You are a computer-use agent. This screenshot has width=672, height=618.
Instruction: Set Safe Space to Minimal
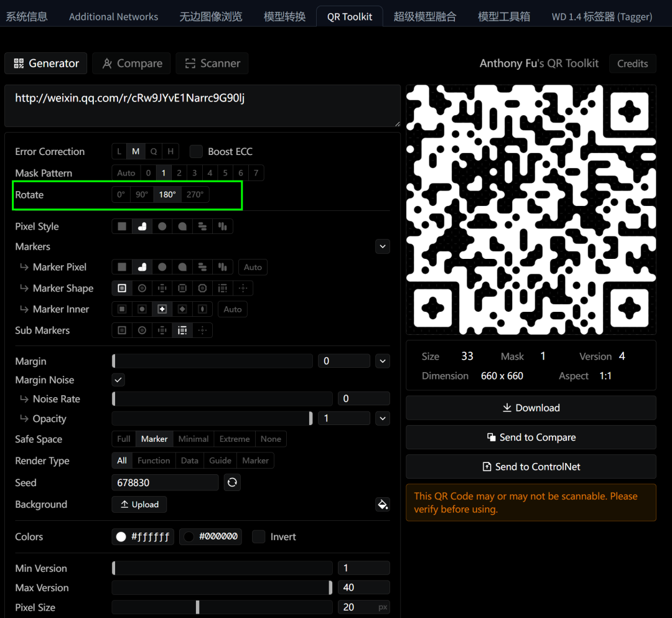point(194,439)
